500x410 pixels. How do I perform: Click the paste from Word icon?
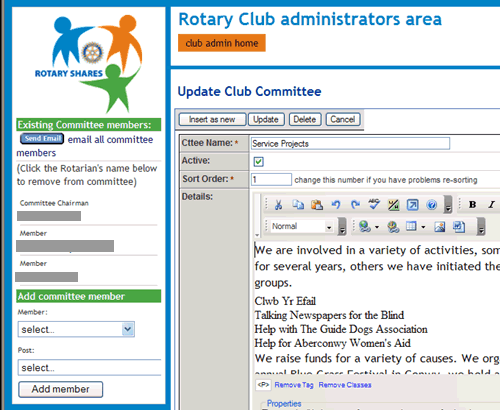pos(459,227)
